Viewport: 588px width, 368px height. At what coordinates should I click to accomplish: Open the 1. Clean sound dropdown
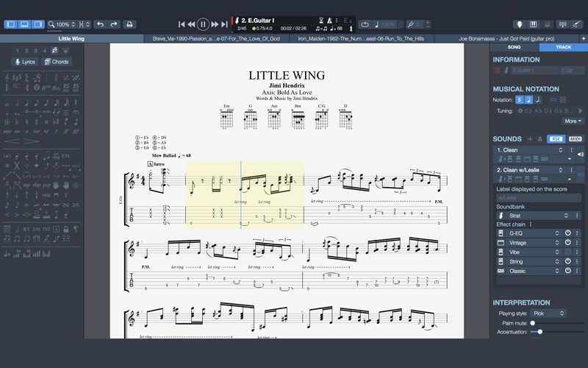click(x=529, y=150)
